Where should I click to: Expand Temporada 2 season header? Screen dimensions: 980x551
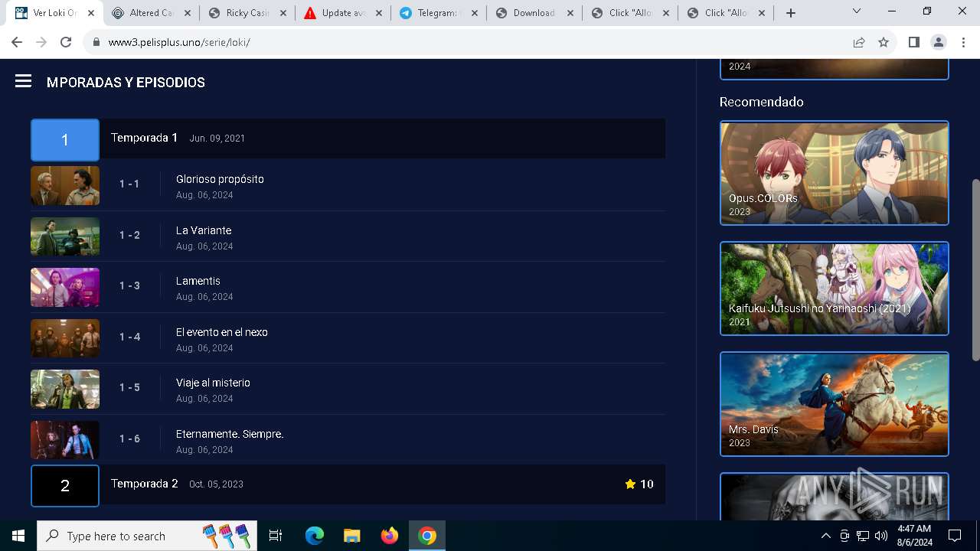(348, 484)
